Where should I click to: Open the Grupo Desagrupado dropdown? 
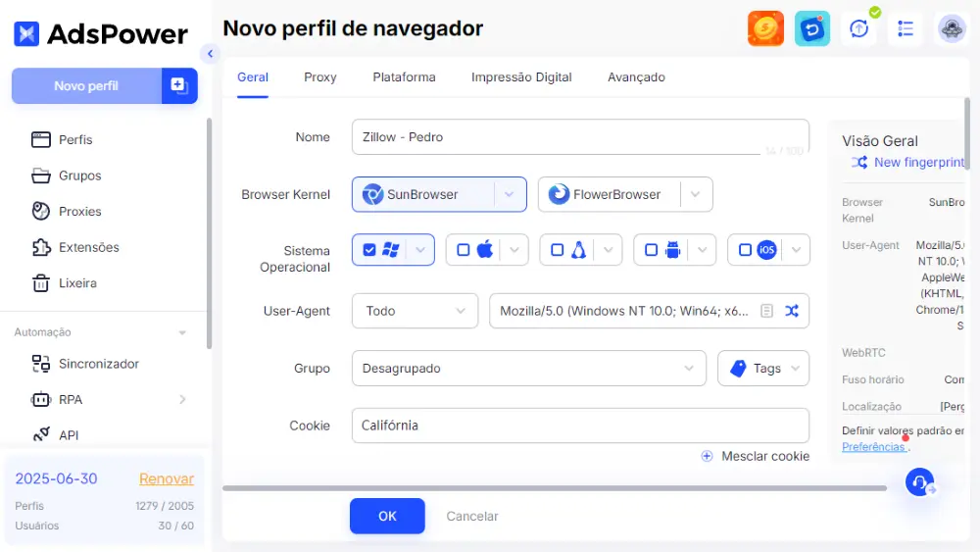click(529, 369)
